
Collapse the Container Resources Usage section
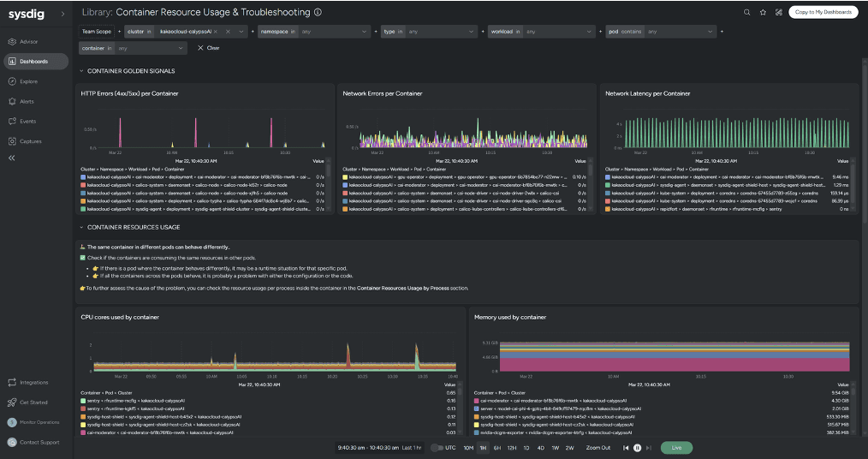coord(81,227)
